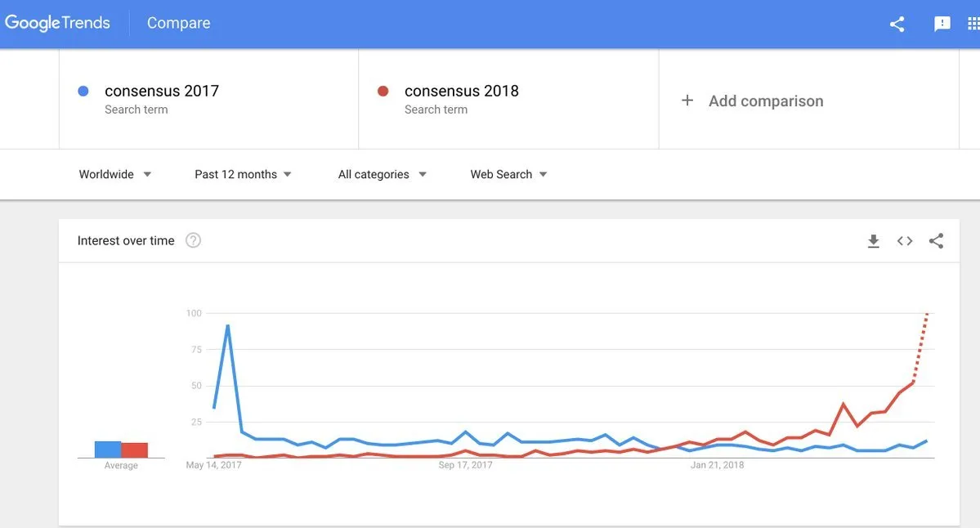Open the Google apps grid icon

973,24
